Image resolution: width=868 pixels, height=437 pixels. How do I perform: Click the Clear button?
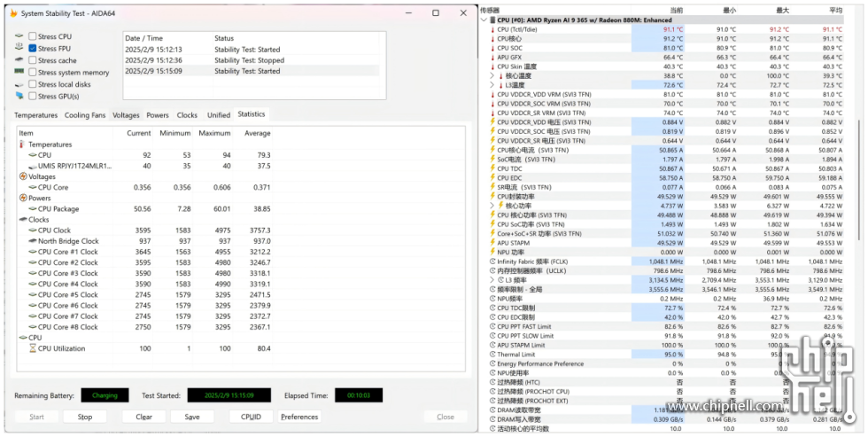143,417
